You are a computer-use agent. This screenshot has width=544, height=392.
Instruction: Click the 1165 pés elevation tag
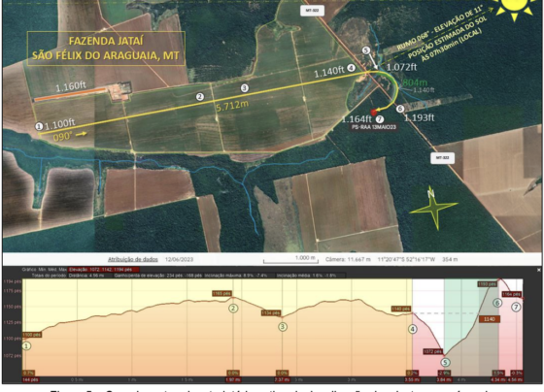pos(222,294)
